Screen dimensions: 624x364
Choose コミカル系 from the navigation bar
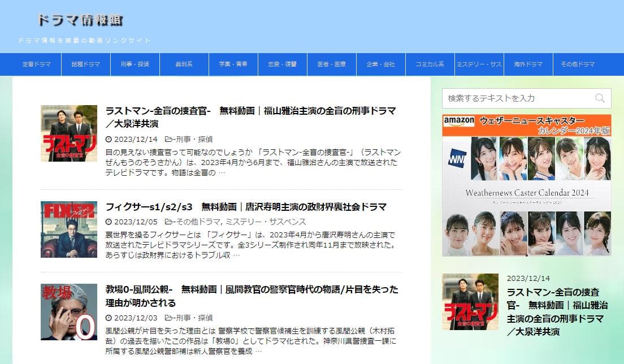click(430, 64)
